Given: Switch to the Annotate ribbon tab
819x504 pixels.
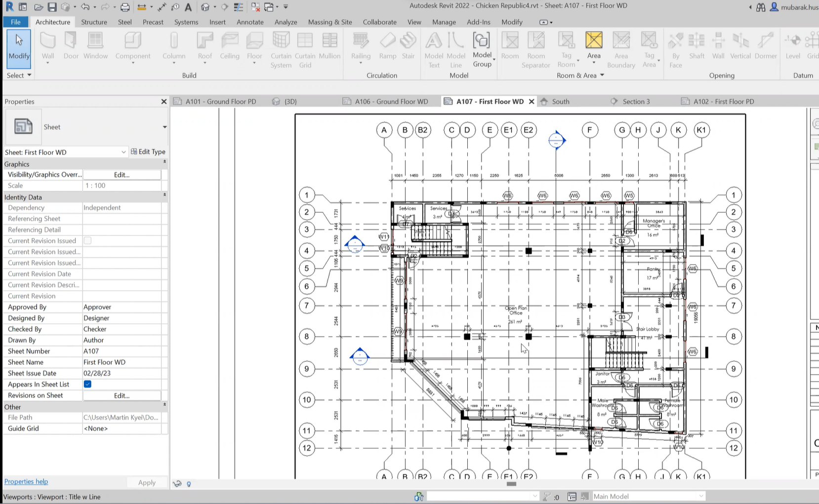Looking at the screenshot, I should (250, 22).
